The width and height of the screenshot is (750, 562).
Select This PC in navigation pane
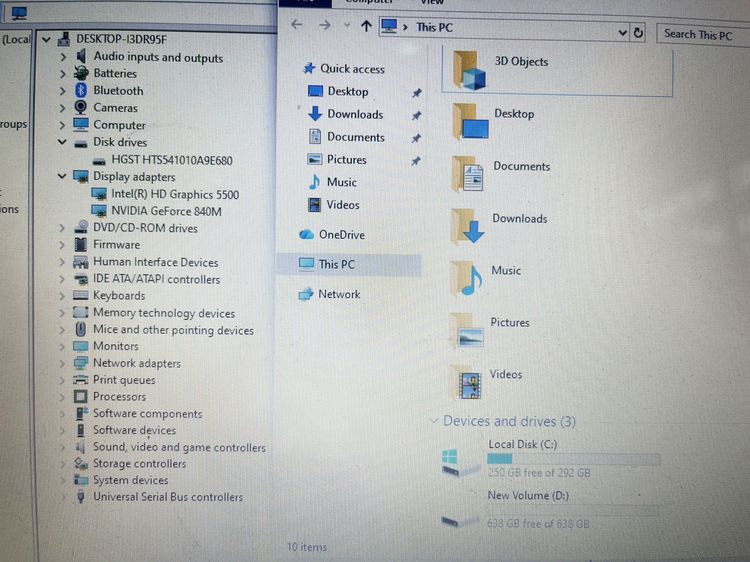pos(349,264)
